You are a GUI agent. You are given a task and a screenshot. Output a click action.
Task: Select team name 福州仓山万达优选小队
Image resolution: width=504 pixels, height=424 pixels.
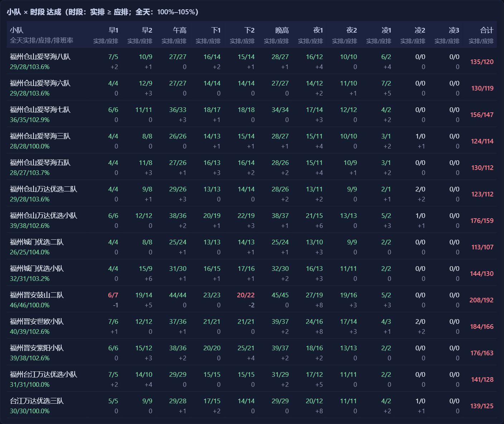tap(44, 215)
